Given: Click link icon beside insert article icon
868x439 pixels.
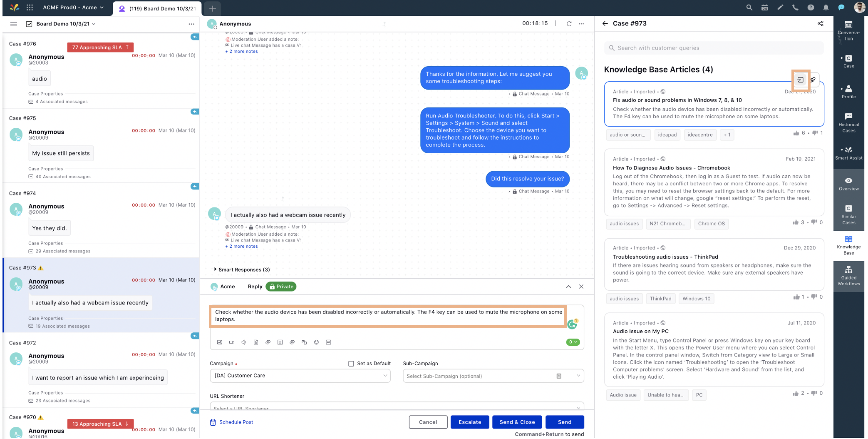Looking at the screenshot, I should pyautogui.click(x=813, y=80).
